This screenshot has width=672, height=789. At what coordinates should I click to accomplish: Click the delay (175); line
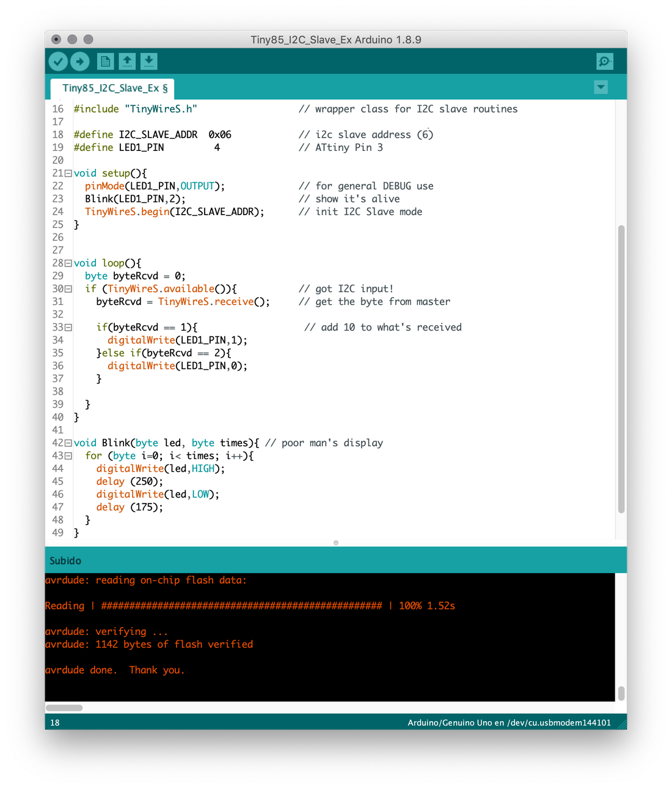pyautogui.click(x=130, y=507)
